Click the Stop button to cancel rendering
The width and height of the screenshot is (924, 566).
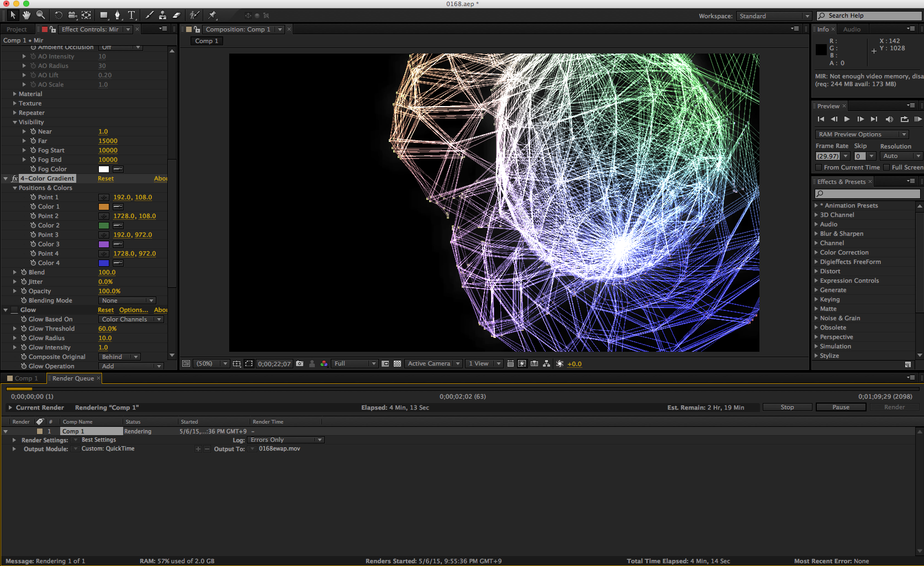tap(787, 406)
